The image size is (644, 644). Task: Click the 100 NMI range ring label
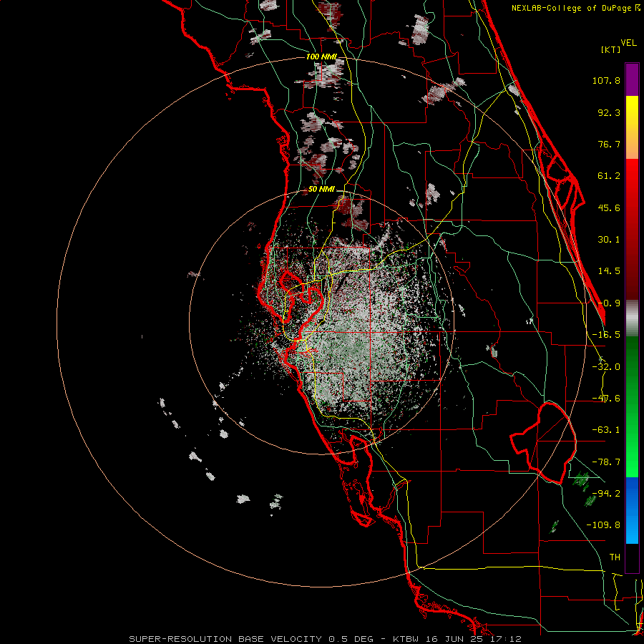point(321,57)
